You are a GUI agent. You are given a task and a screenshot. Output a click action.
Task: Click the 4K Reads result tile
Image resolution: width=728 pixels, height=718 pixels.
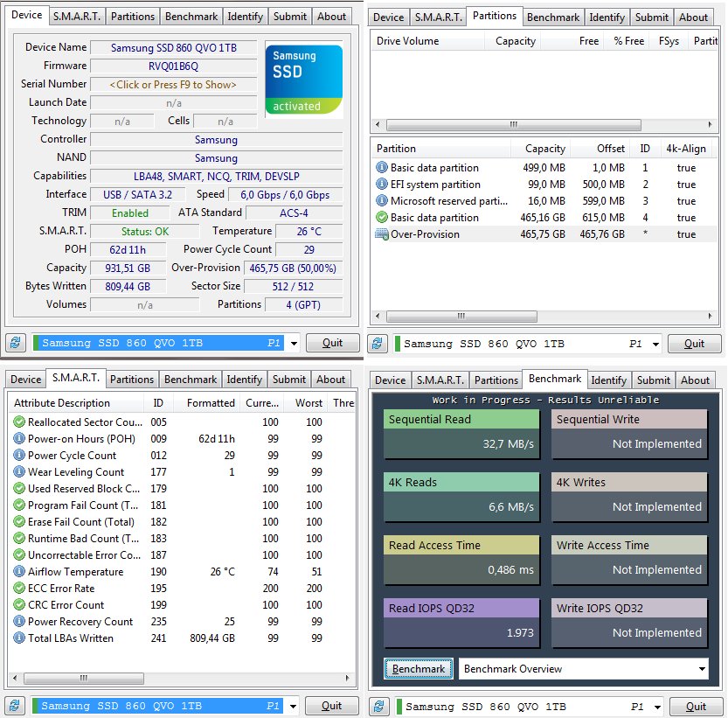click(461, 498)
